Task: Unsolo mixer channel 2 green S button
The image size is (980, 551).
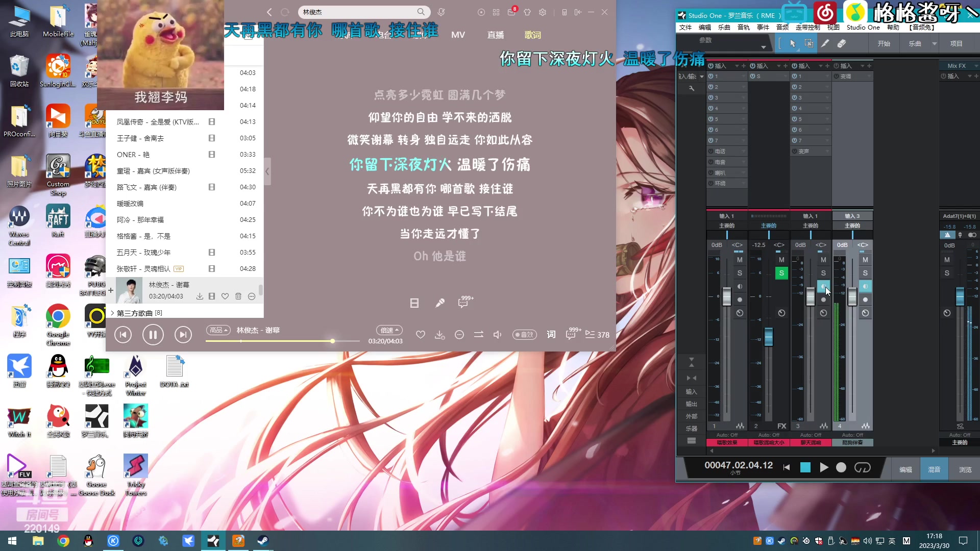Action: [x=781, y=273]
